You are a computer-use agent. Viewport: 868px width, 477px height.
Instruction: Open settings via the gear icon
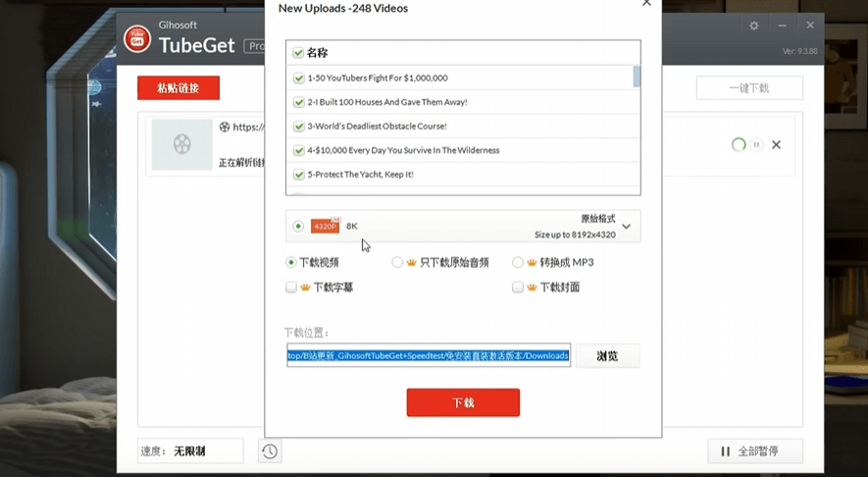tap(753, 26)
